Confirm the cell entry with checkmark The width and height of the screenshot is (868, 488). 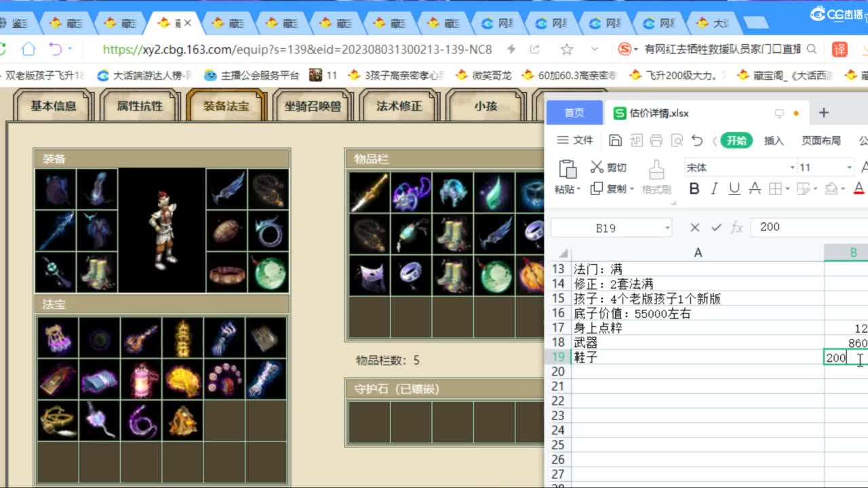point(716,228)
